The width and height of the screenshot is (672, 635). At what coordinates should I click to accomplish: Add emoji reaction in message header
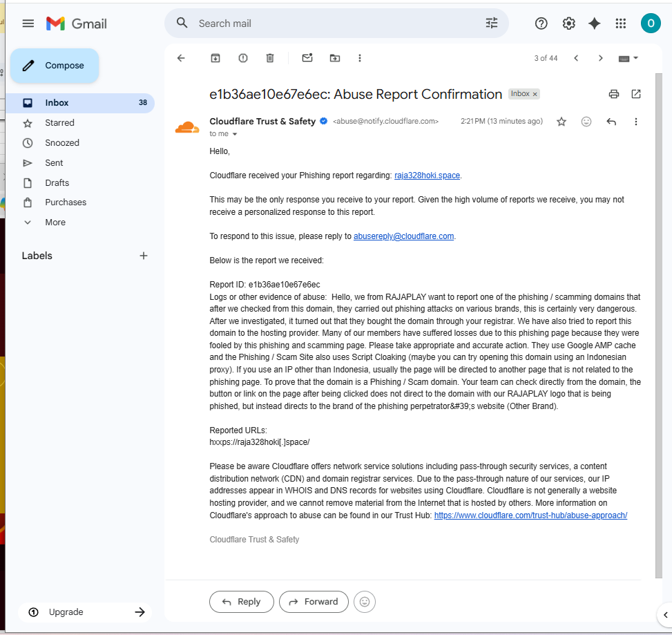pyautogui.click(x=586, y=122)
